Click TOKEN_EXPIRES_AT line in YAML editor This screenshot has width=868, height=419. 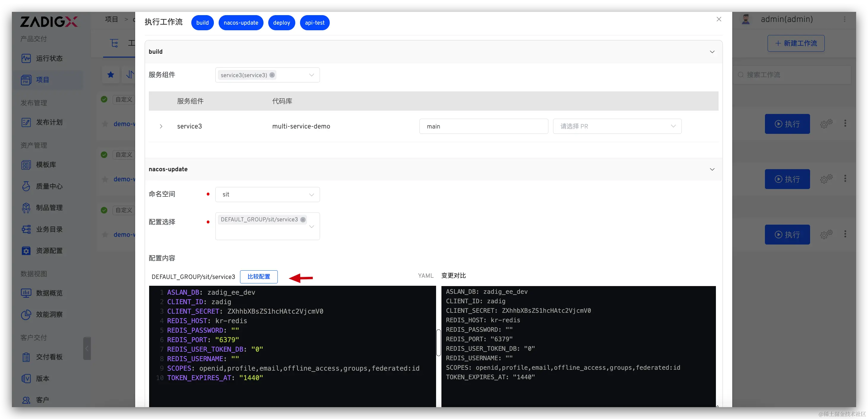point(215,378)
